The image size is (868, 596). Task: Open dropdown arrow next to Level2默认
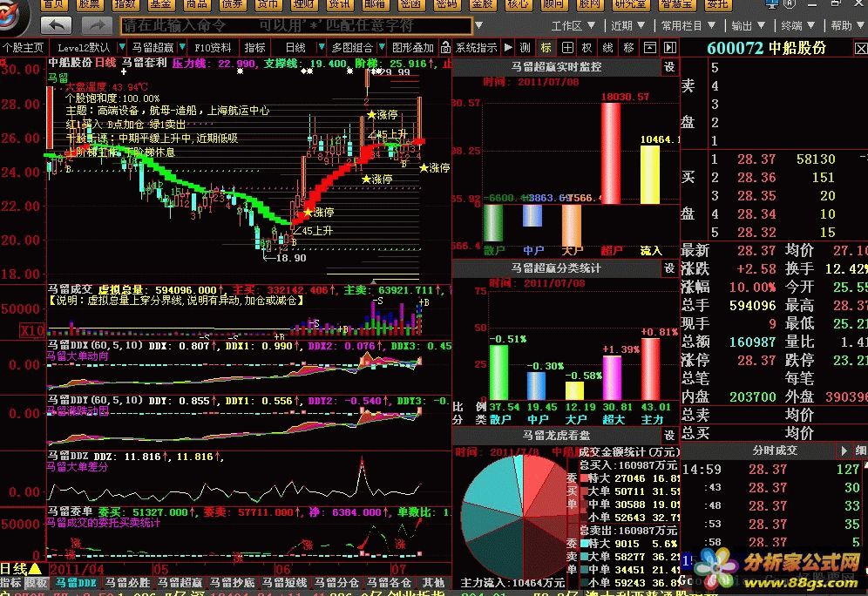122,48
